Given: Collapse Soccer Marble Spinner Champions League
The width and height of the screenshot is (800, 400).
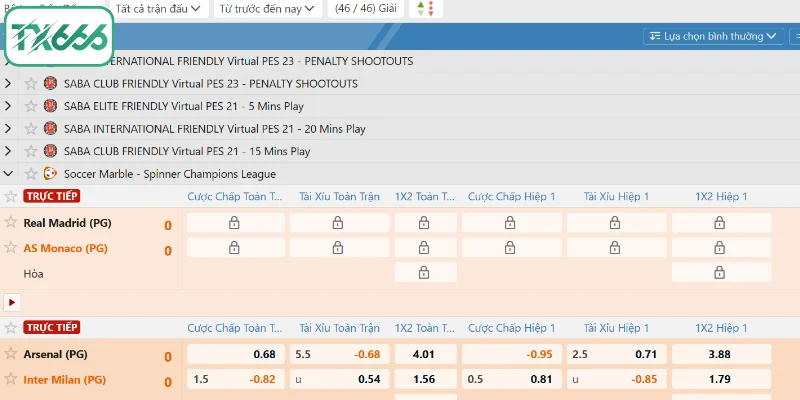Looking at the screenshot, I should tap(8, 174).
